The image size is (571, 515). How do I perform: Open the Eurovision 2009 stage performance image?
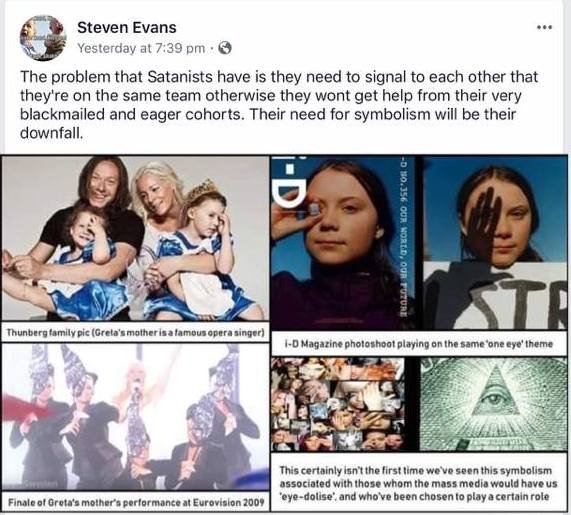point(135,417)
